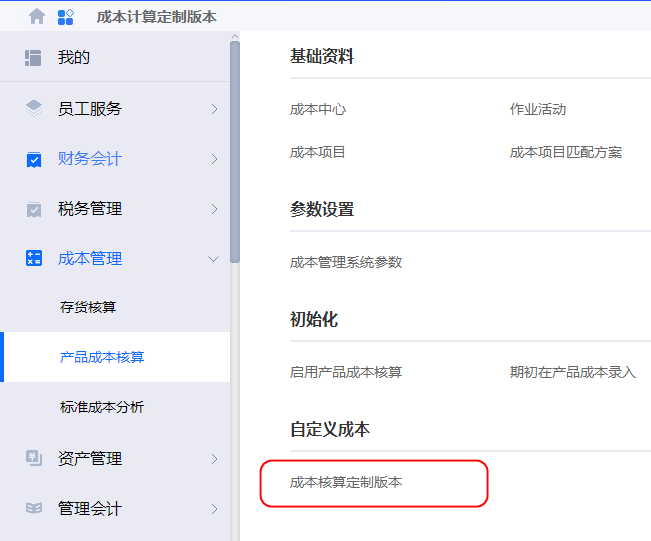Open the 成本核算定制版本 link
The height and width of the screenshot is (541, 651).
coord(346,482)
